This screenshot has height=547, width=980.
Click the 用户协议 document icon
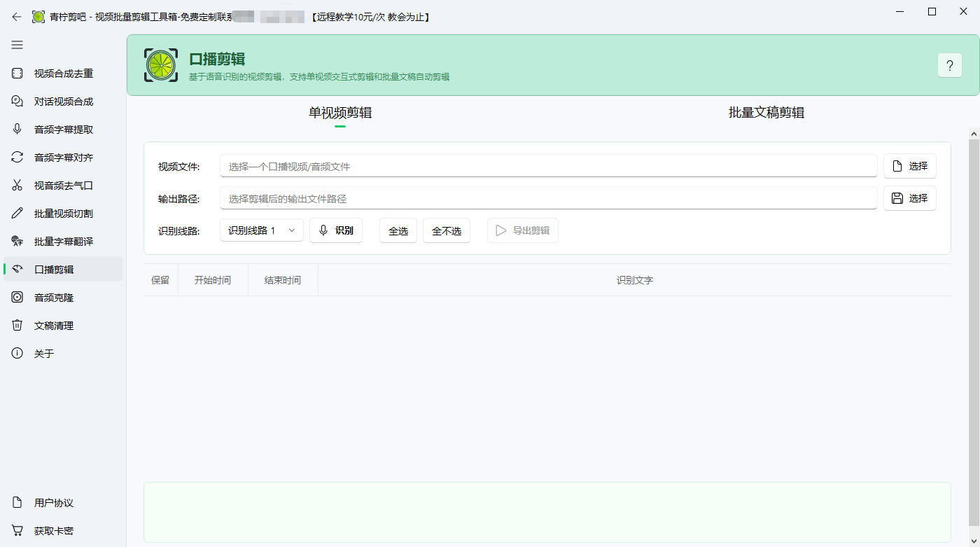pyautogui.click(x=17, y=503)
